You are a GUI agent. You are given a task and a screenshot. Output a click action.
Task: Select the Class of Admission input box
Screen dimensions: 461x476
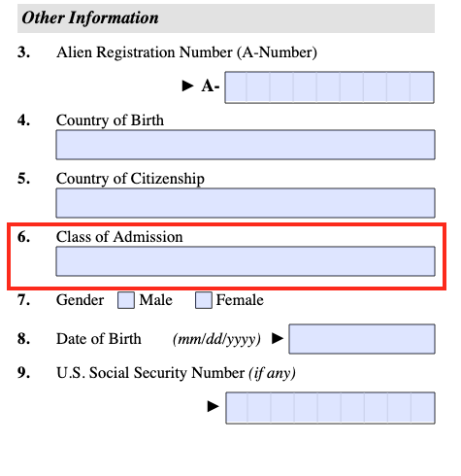[246, 261]
